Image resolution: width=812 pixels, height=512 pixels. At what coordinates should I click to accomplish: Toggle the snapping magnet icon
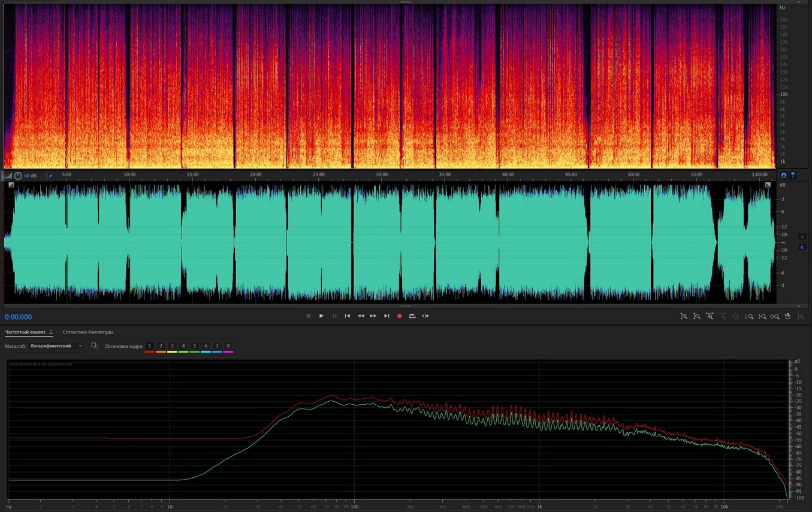click(x=783, y=175)
